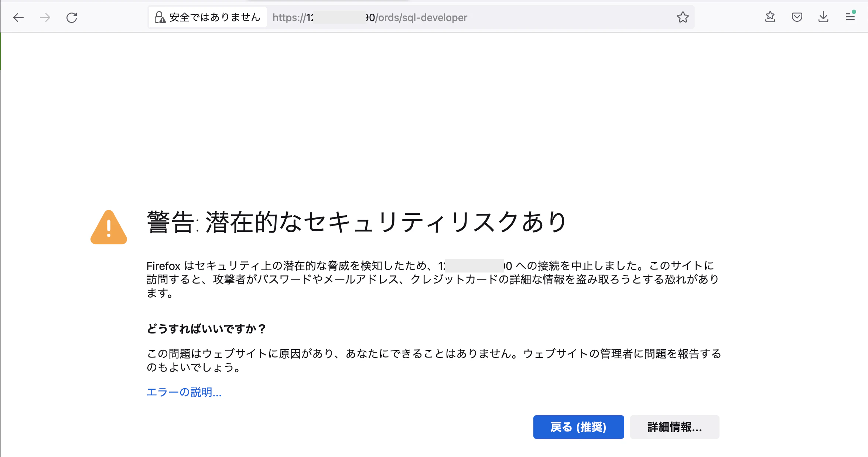Image resolution: width=868 pixels, height=457 pixels.
Task: Click the どうすればいいですか？ subheading
Action: click(x=206, y=329)
